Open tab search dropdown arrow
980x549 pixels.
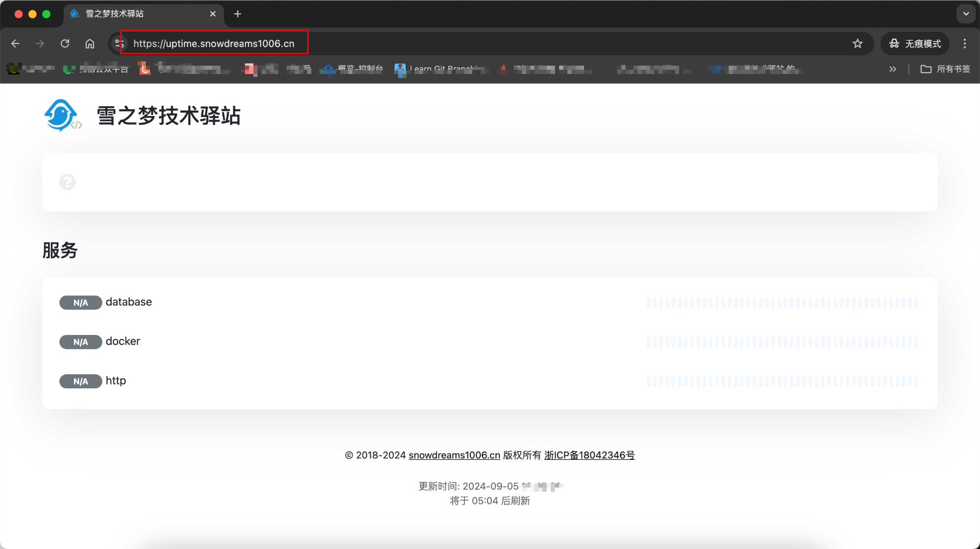tap(966, 14)
